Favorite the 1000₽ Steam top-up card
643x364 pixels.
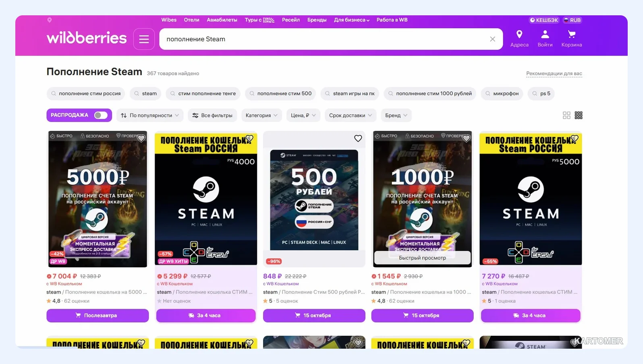(x=466, y=139)
